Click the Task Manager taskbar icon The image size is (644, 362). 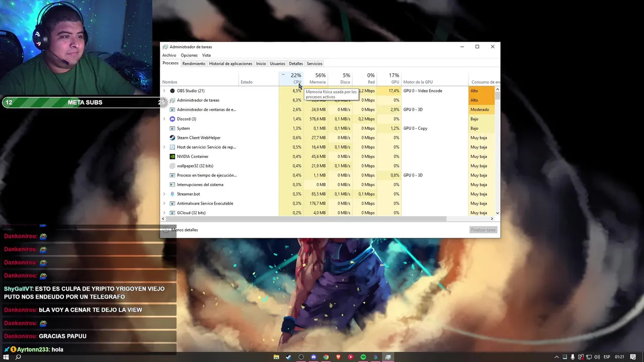tap(388, 357)
